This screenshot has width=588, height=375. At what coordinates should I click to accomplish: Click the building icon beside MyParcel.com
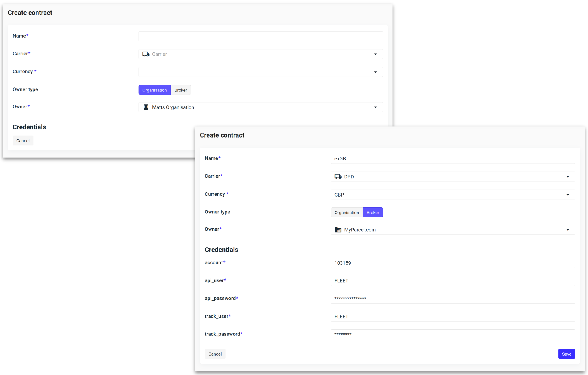(x=338, y=230)
